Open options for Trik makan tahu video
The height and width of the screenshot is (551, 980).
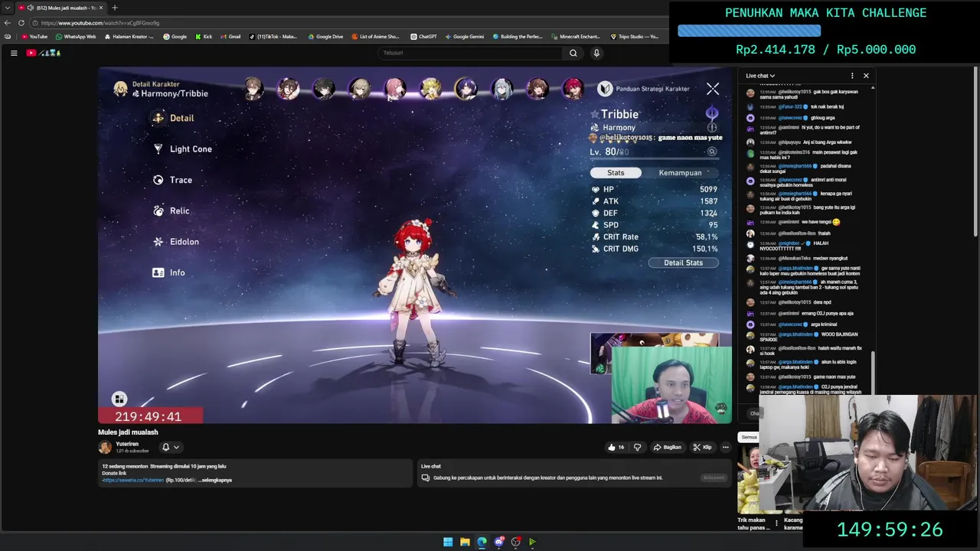(x=776, y=523)
